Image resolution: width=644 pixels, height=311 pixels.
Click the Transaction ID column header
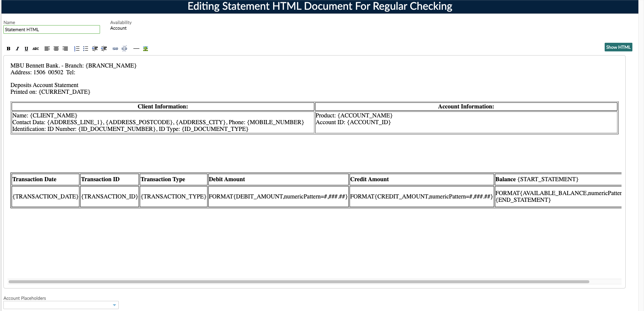click(109, 179)
